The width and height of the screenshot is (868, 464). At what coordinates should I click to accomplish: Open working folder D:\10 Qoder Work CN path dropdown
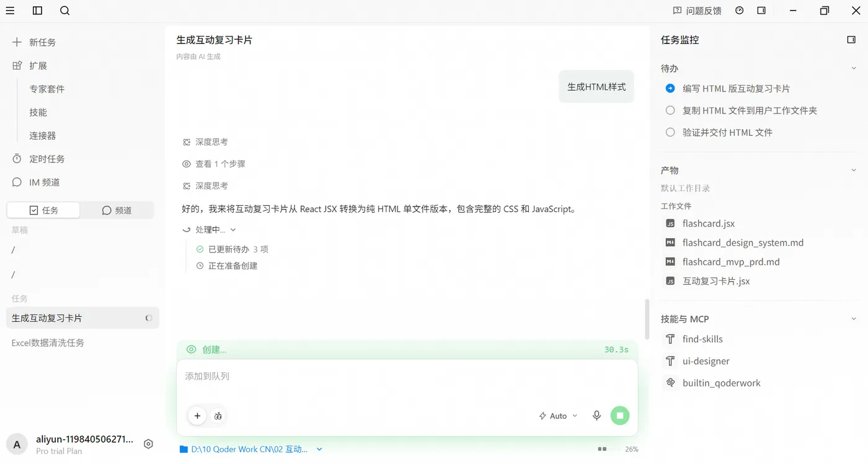(251, 449)
